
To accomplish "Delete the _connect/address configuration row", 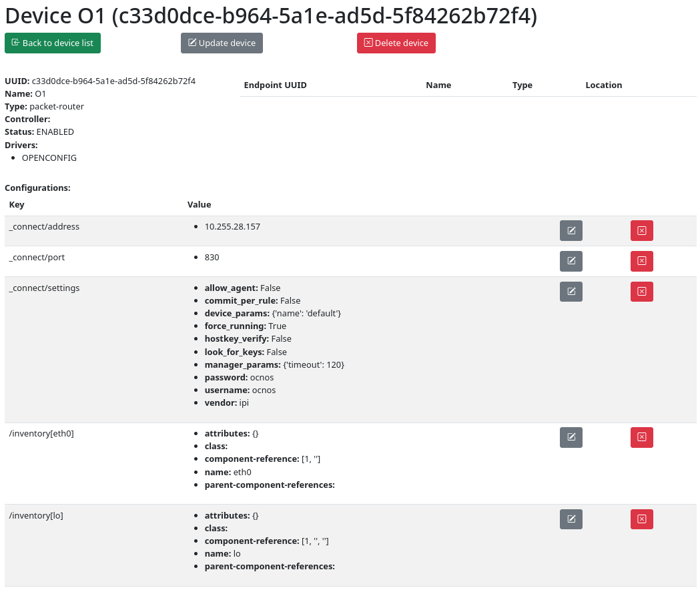I will coord(641,230).
